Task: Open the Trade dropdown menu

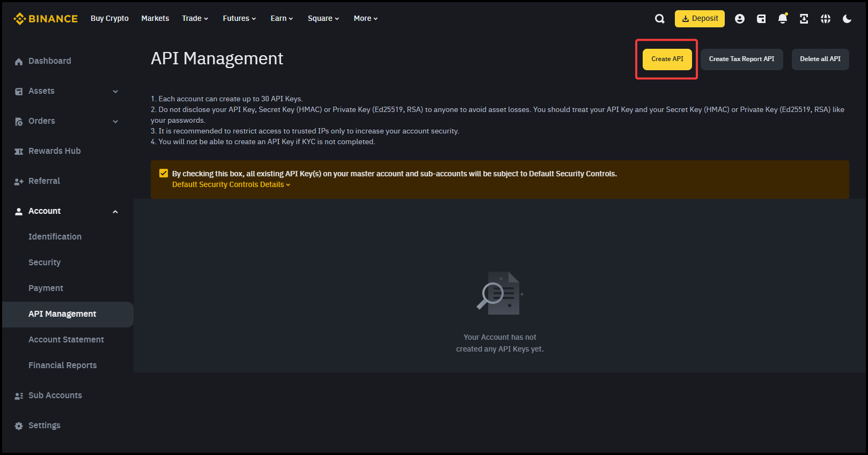Action: click(195, 18)
